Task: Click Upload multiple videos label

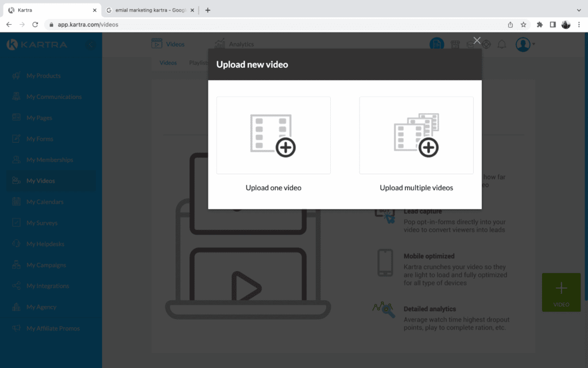Action: point(416,188)
